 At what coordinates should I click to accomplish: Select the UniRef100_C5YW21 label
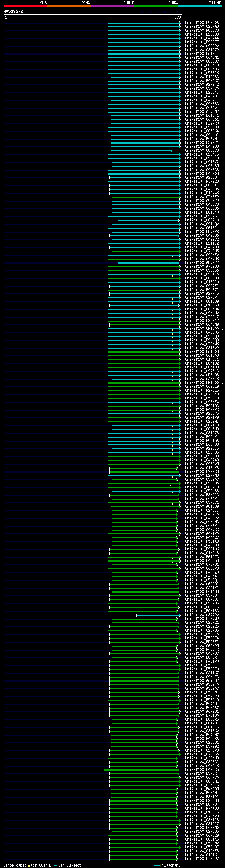[202, 143]
